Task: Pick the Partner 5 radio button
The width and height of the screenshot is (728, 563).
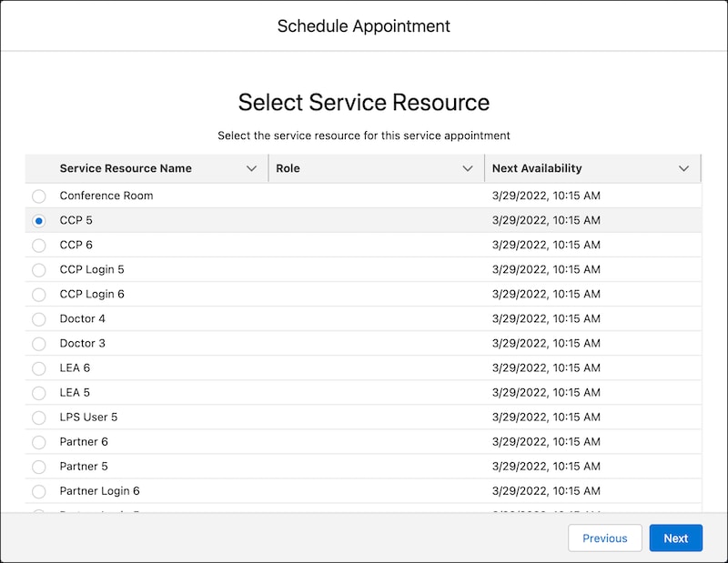Action: coord(39,467)
